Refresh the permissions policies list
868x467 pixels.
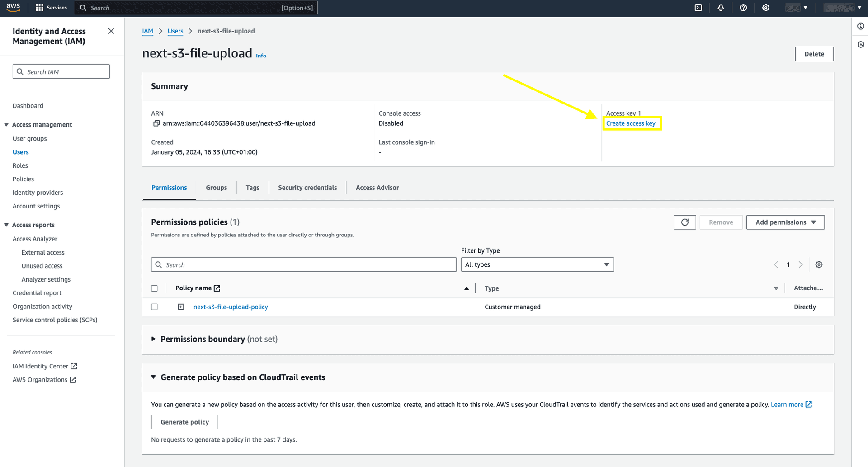tap(684, 222)
